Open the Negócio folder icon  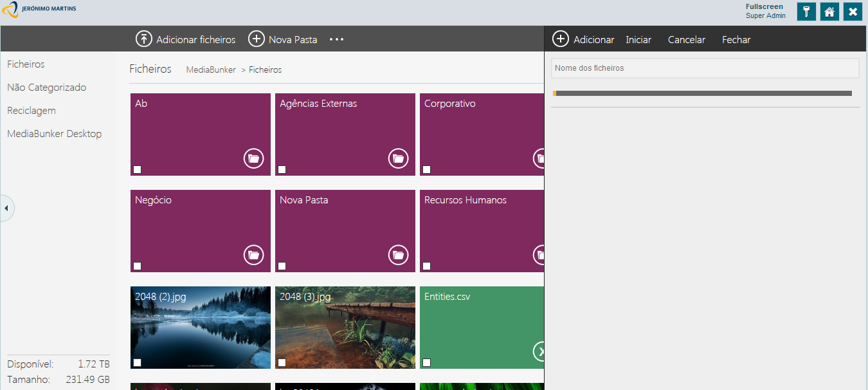[254, 255]
